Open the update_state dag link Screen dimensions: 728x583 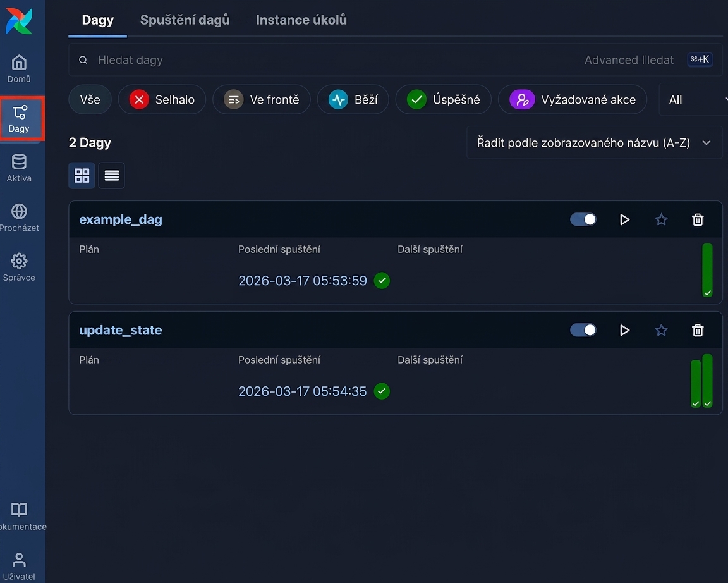point(121,330)
